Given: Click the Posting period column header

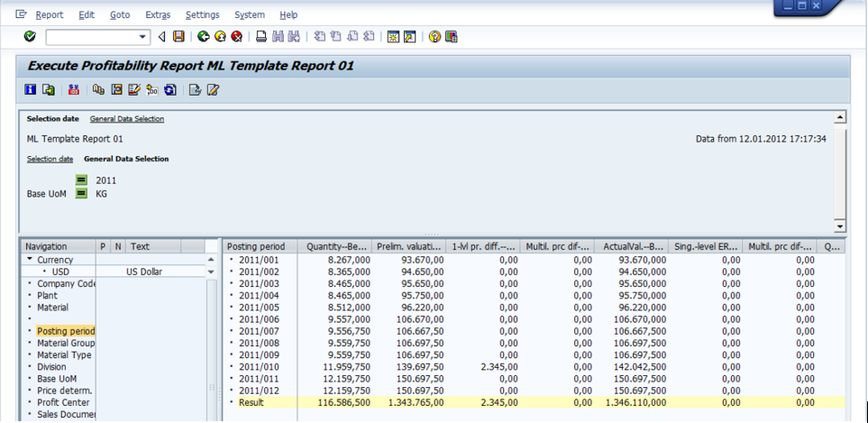Looking at the screenshot, I should (260, 246).
